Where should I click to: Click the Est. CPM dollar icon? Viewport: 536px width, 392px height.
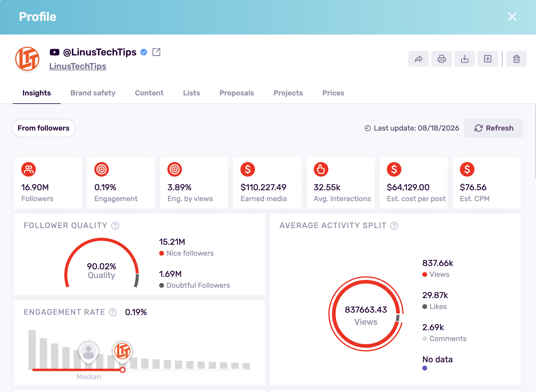pos(467,169)
